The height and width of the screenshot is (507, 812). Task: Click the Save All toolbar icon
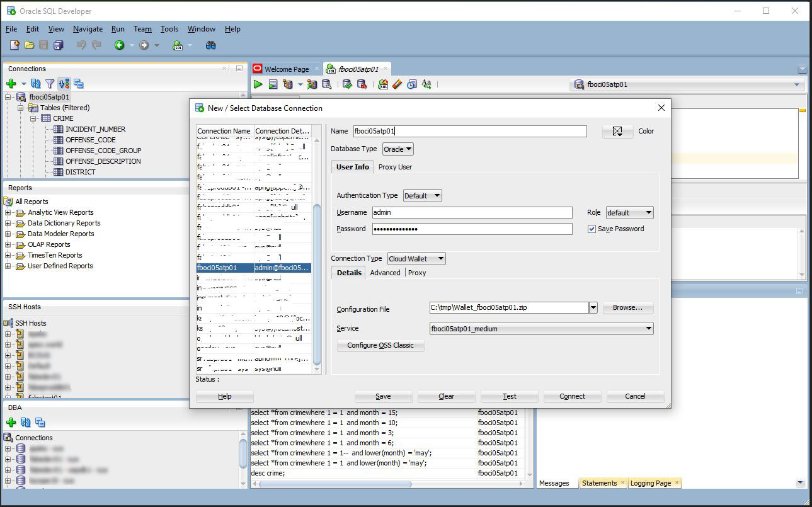[x=59, y=45]
